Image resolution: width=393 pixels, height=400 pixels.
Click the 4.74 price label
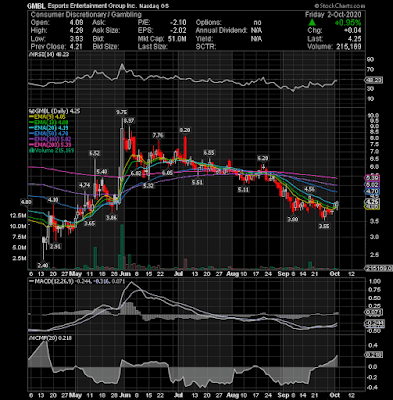pos(84,185)
